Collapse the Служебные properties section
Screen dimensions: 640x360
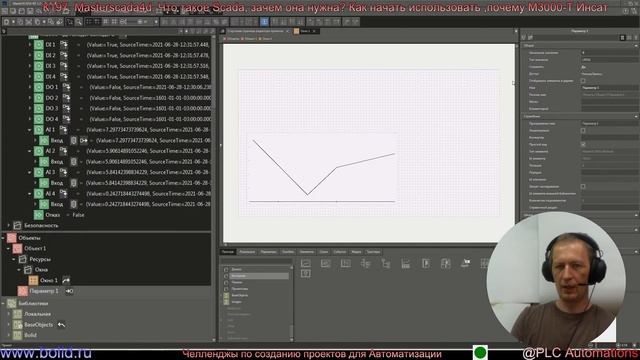coord(636,116)
